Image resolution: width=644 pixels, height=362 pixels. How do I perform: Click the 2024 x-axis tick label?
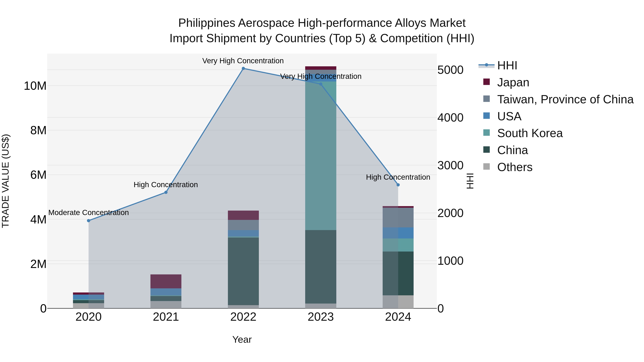(398, 317)
